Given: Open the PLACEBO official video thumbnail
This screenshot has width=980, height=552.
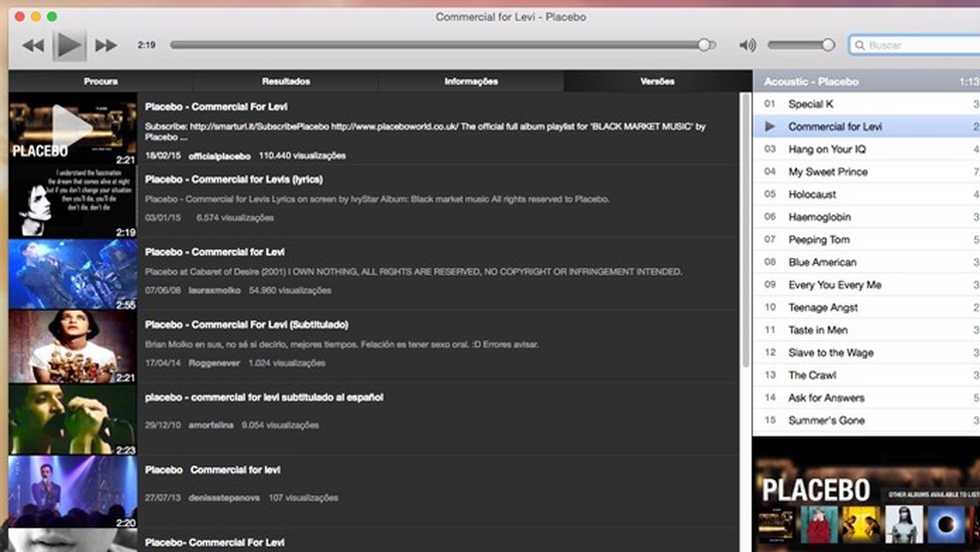Looking at the screenshot, I should click(x=73, y=130).
